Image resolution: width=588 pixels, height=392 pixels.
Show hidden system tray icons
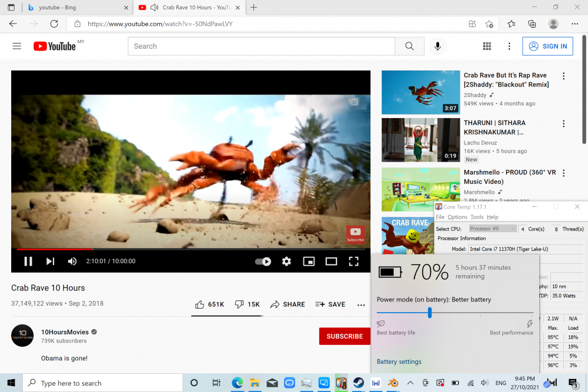tap(410, 383)
